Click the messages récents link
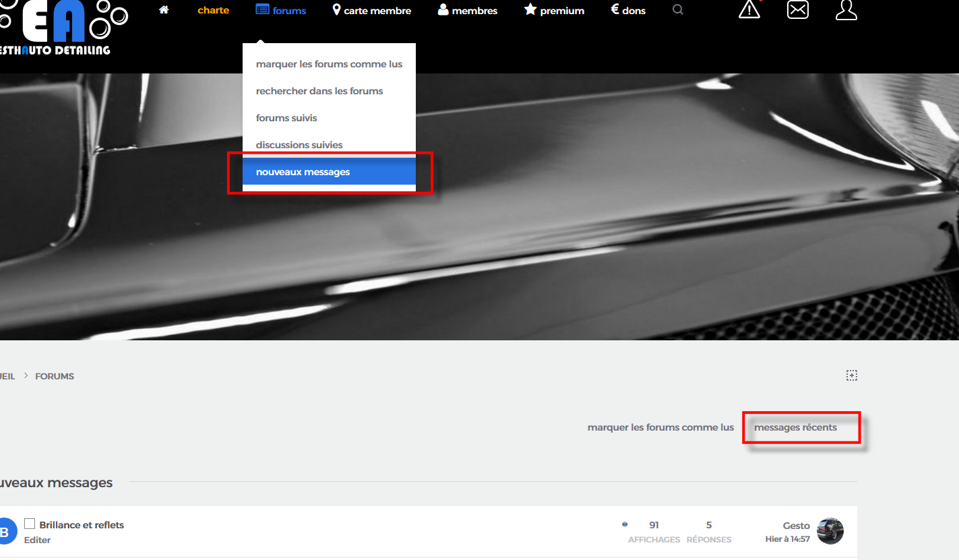The height and width of the screenshot is (560, 959). click(x=795, y=427)
